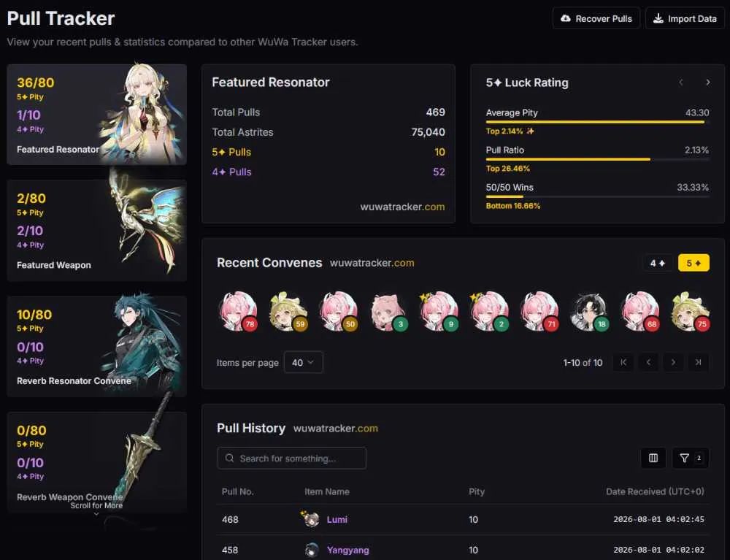
Task: Select the Featured Weapon banner card
Action: [97, 231]
